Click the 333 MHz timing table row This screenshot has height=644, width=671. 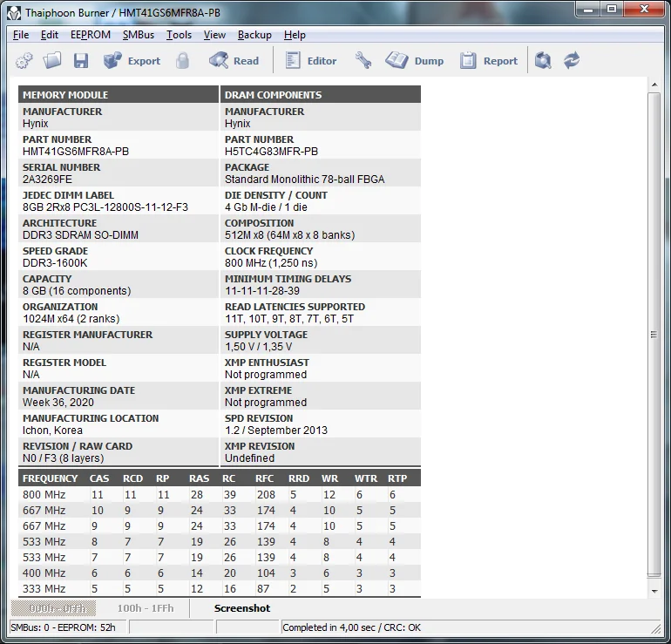click(x=220, y=589)
